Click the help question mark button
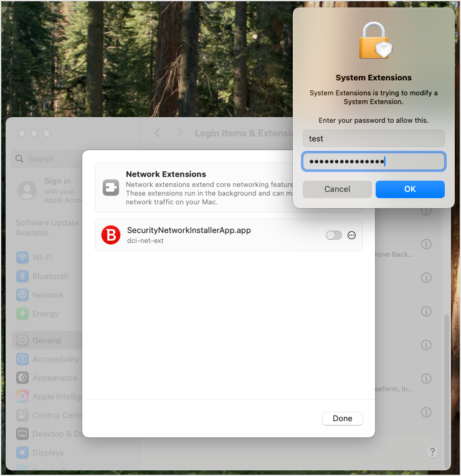461x476 pixels. tap(432, 452)
